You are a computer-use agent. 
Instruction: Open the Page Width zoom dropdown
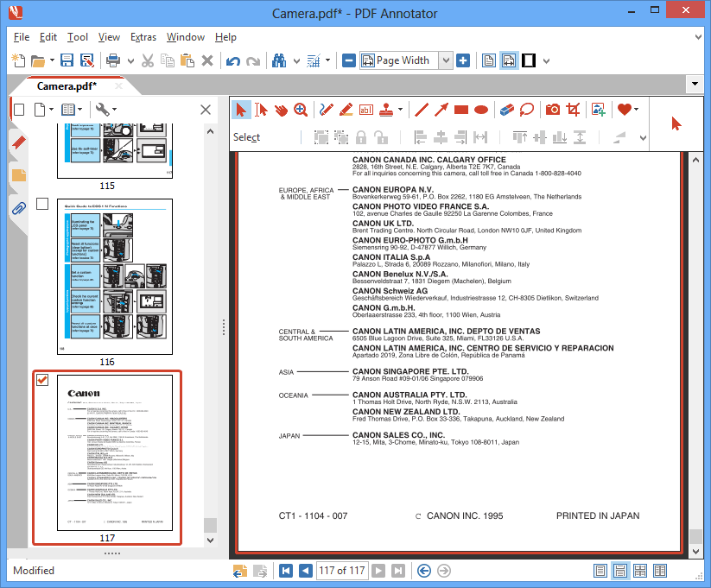[446, 60]
